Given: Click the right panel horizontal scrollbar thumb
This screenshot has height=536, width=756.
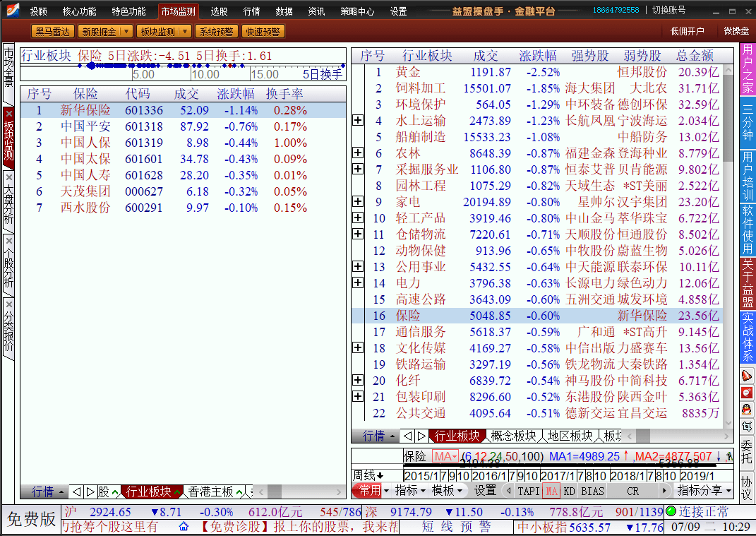Looking at the screenshot, I should [x=643, y=436].
